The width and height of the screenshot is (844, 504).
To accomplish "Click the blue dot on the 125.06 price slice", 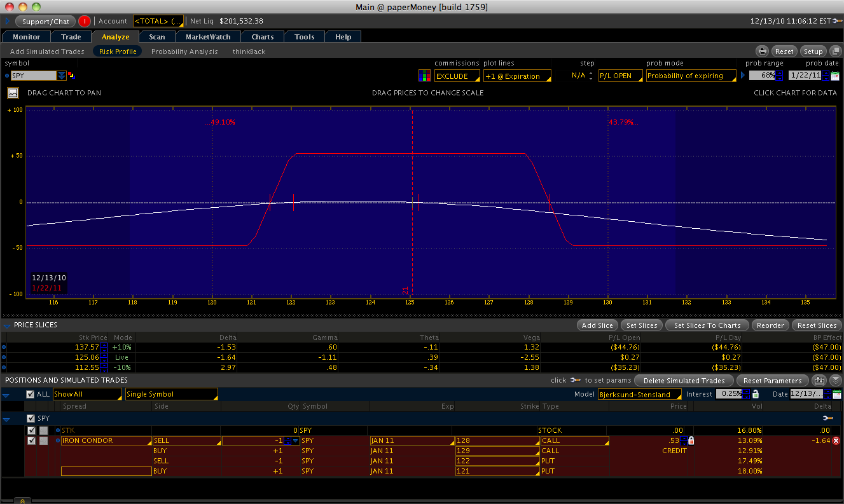I will point(4,357).
